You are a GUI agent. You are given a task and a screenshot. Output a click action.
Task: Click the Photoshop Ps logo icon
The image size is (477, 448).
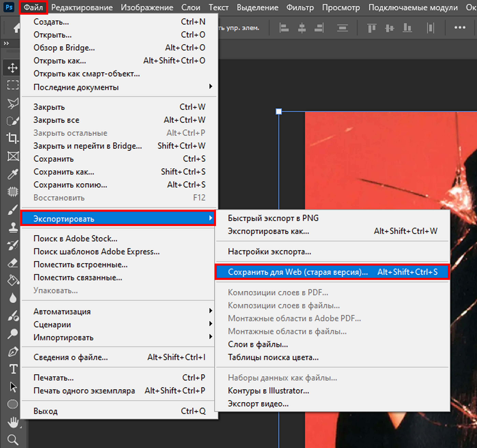[9, 7]
